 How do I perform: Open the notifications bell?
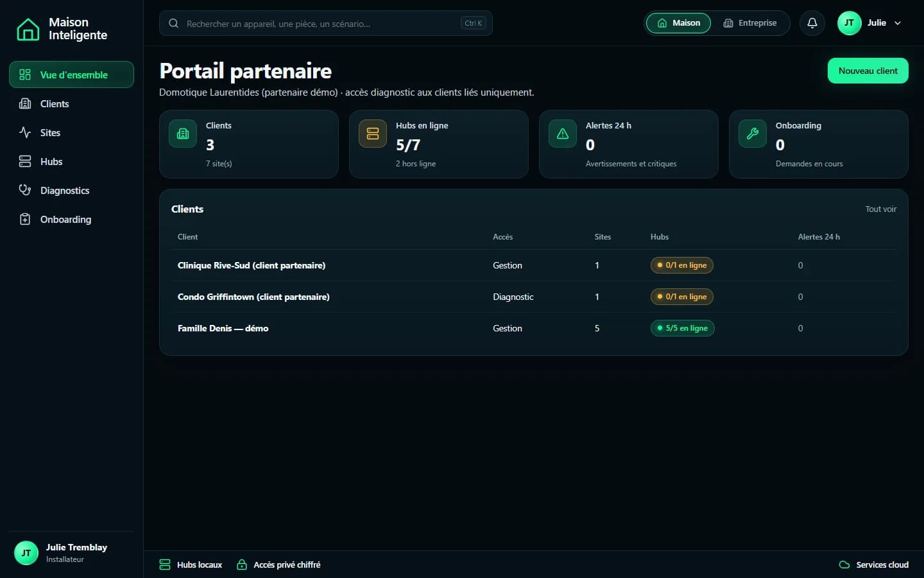point(812,23)
